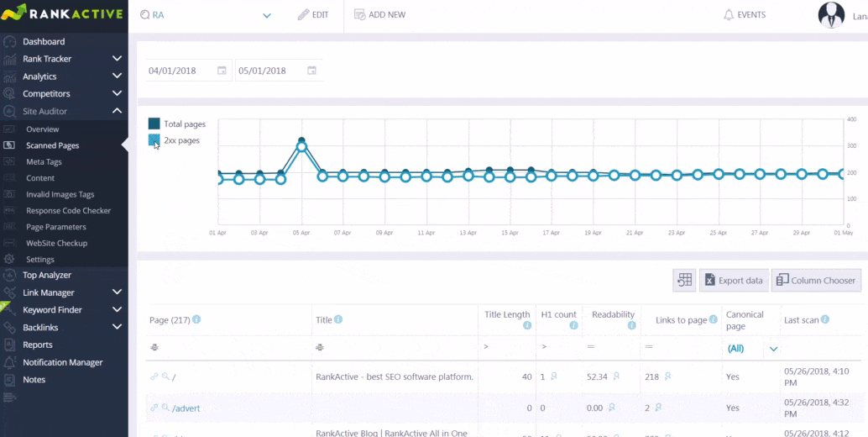Expand the Rank Tracker menu chevron
Viewport: 868px width, 437px height.
pyautogui.click(x=117, y=59)
